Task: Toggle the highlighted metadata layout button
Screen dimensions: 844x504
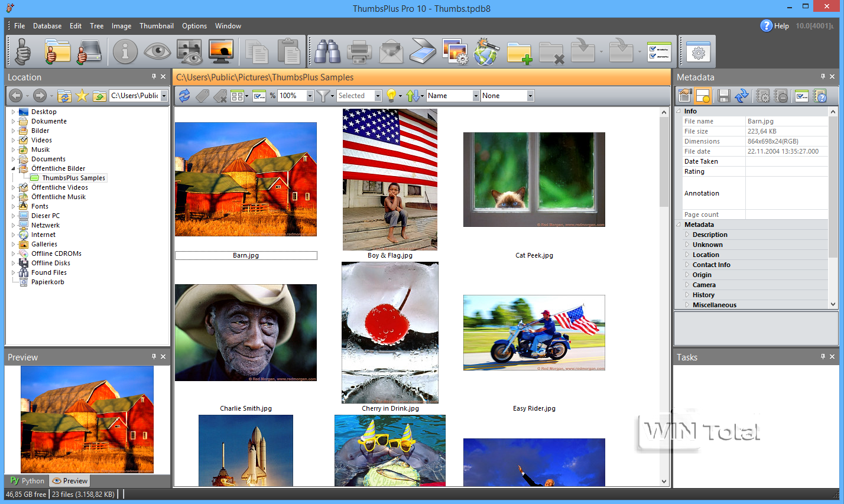Action: point(703,96)
